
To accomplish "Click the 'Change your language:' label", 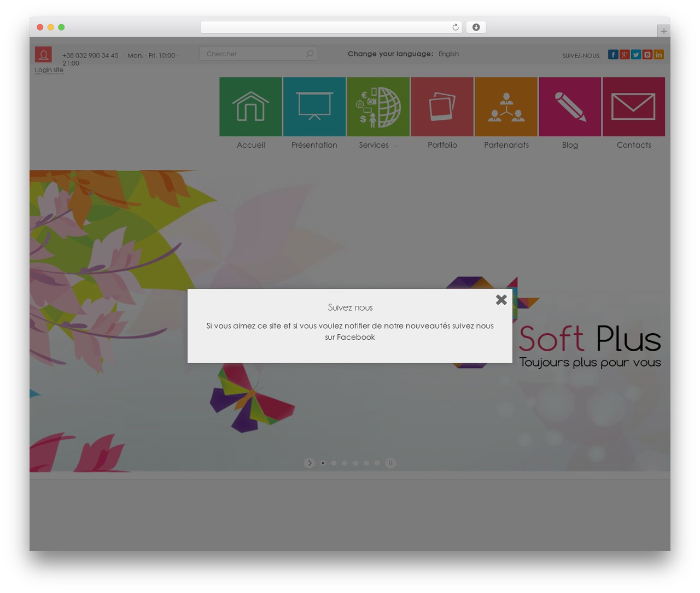I will click(x=390, y=54).
